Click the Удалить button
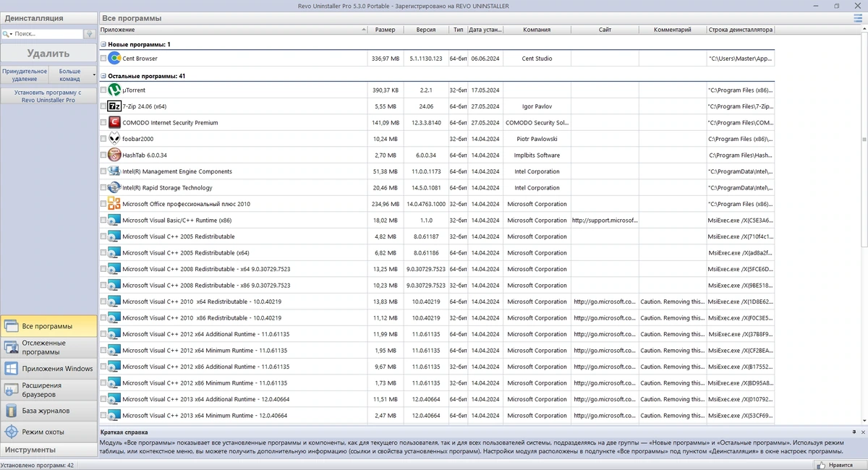The width and height of the screenshot is (868, 470). click(48, 54)
